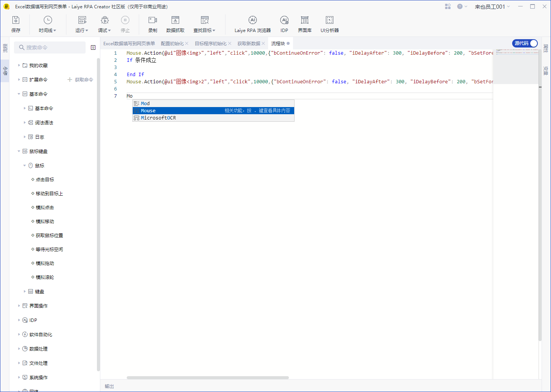Viewport: 551px width, 392px height.
Task: Select the 模拟拖动 command
Action: pyautogui.click(x=45, y=263)
